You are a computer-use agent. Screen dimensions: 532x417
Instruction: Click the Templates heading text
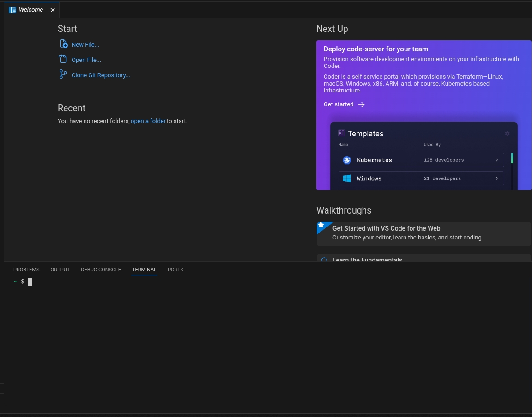click(365, 134)
